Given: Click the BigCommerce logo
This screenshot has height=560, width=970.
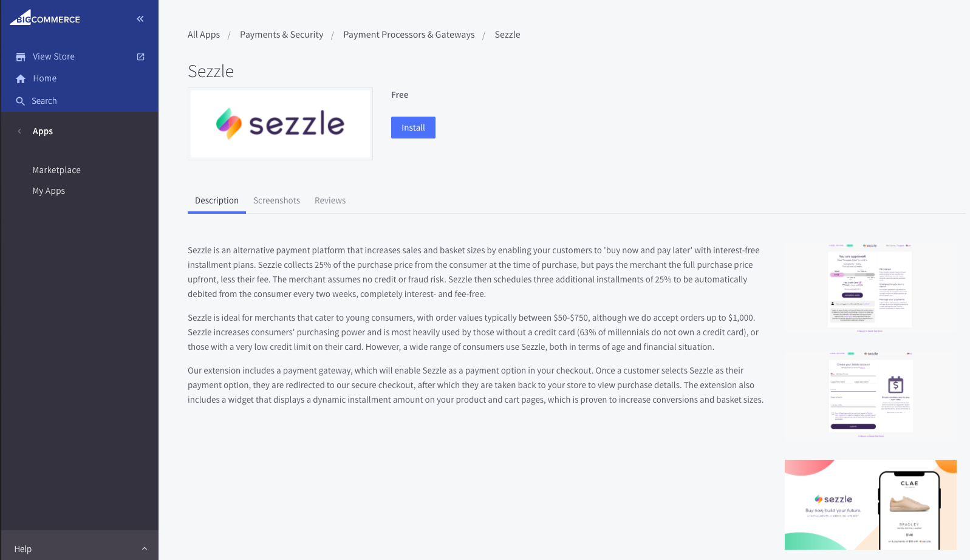Looking at the screenshot, I should [x=44, y=18].
